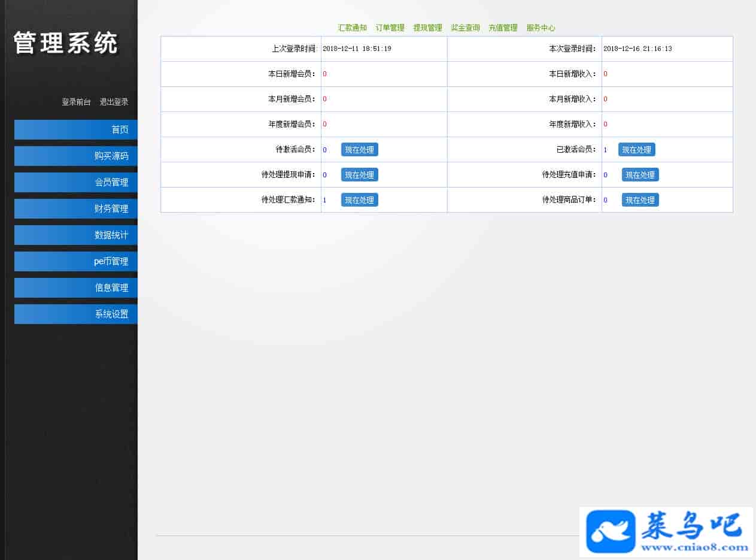Open the 首页 sidebar menu
Viewport: 756px width, 560px height.
click(76, 129)
